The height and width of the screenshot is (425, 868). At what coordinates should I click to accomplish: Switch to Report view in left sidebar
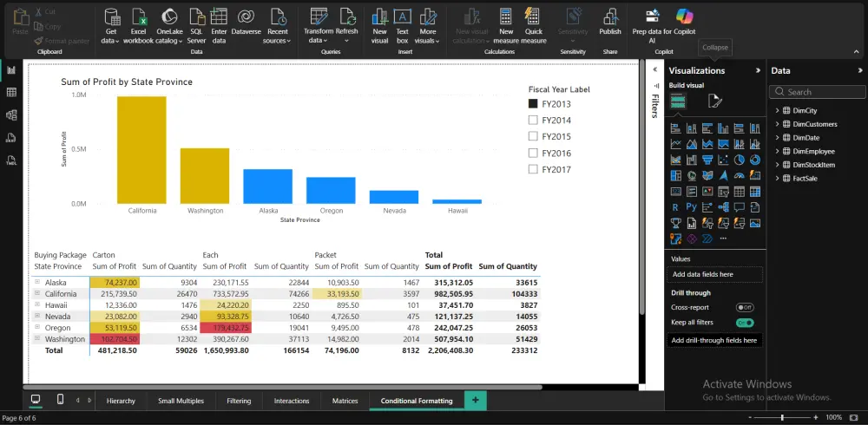pyautogui.click(x=11, y=70)
